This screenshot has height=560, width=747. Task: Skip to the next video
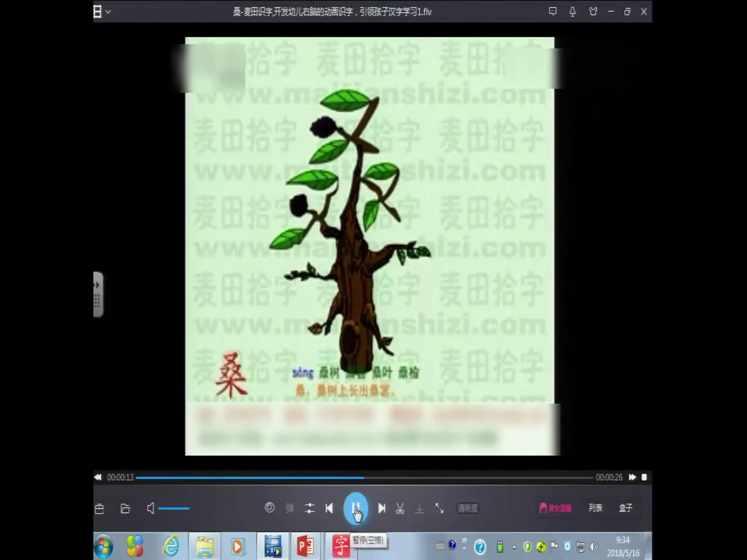click(382, 508)
